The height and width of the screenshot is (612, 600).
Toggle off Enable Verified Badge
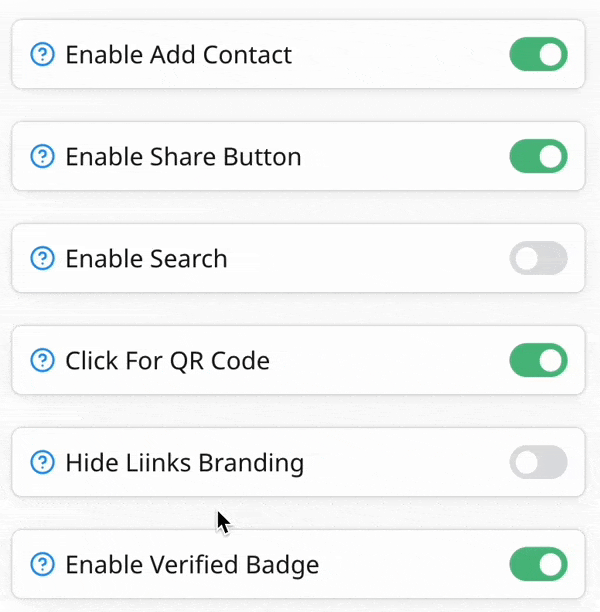click(538, 564)
